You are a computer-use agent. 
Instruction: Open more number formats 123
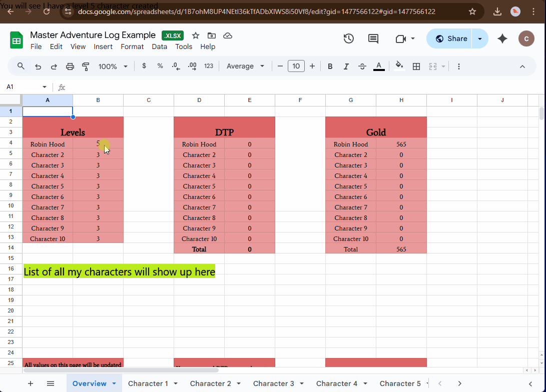tap(209, 66)
